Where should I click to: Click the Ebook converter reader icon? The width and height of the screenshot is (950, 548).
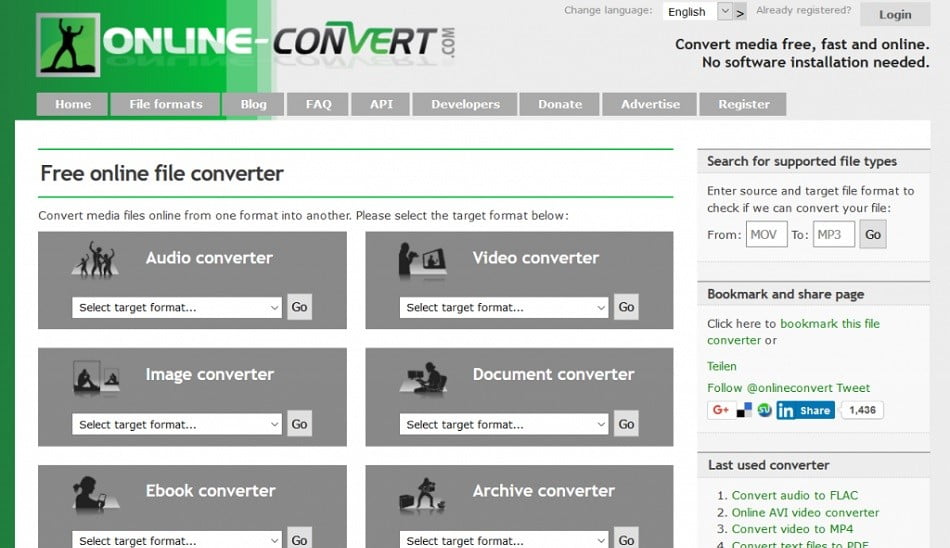tap(95, 493)
